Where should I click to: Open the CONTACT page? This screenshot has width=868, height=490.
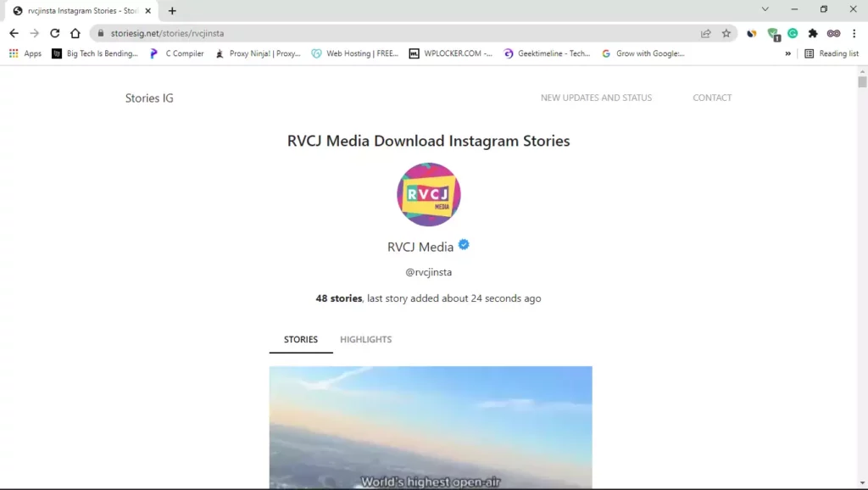tap(712, 97)
